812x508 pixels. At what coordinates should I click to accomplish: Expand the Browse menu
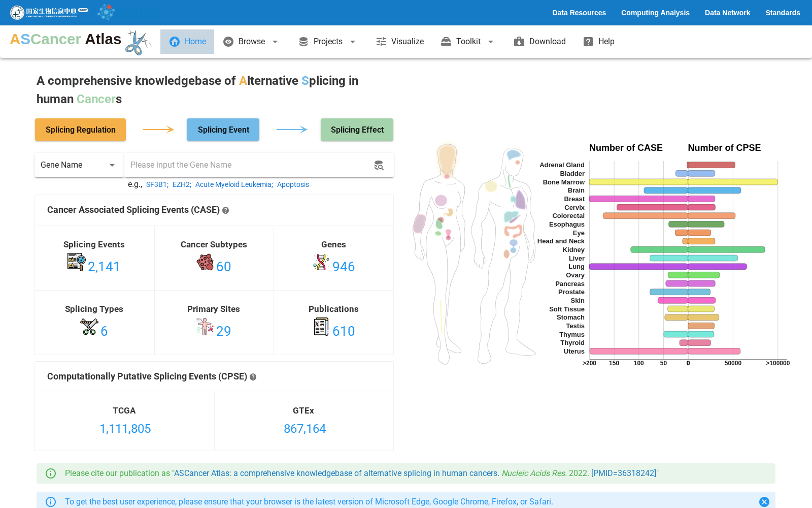click(251, 42)
